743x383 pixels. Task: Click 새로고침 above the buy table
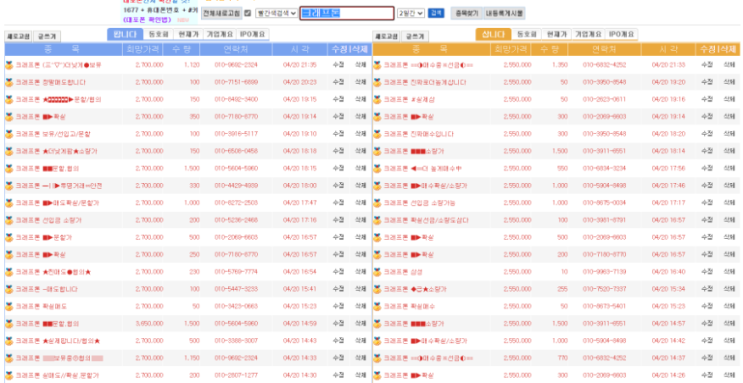[387, 36]
